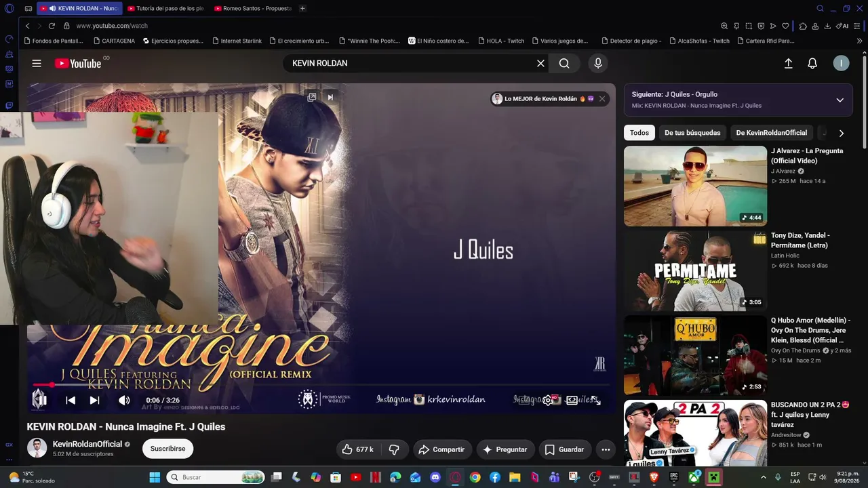The width and height of the screenshot is (868, 488).
Task: Open the upload create button
Action: [x=788, y=63]
